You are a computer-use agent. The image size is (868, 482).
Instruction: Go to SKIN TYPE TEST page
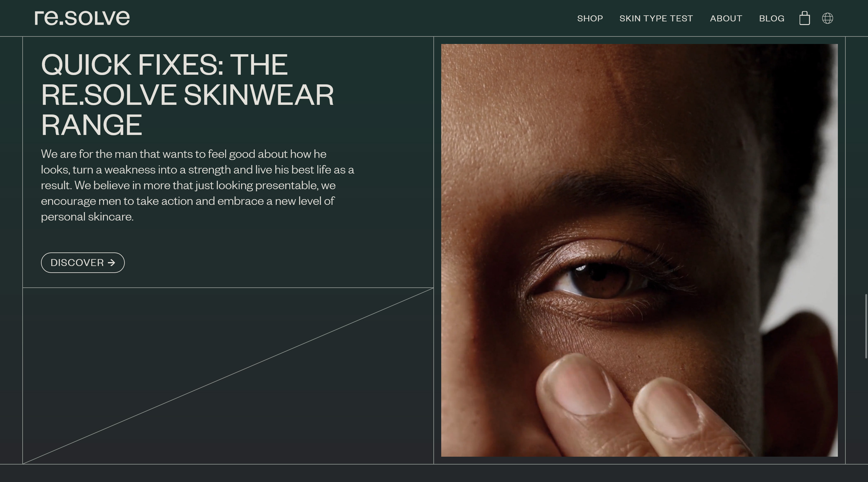pyautogui.click(x=656, y=18)
